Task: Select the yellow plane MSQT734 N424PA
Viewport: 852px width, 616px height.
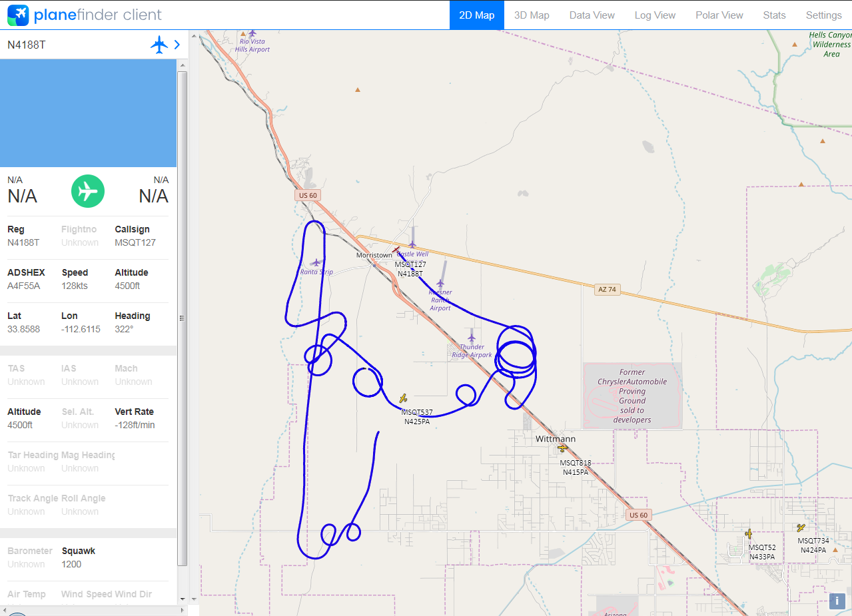Action: 801,527
